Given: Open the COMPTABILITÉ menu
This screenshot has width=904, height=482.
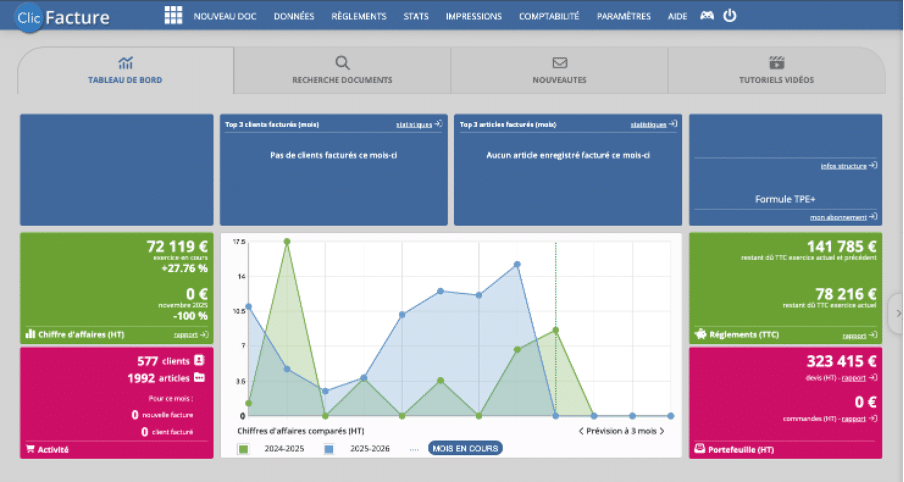Looking at the screenshot, I should [x=549, y=16].
